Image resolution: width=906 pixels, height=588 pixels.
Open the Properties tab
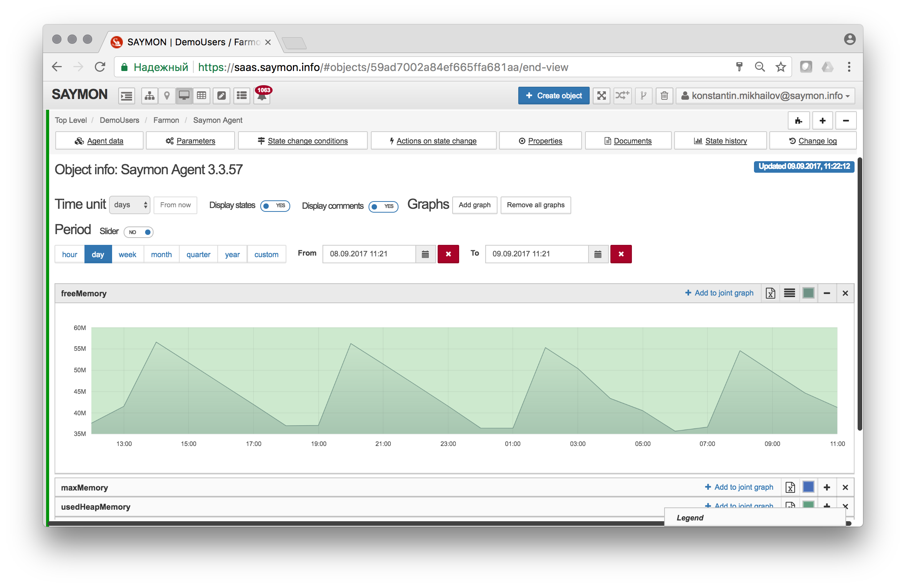click(x=541, y=141)
